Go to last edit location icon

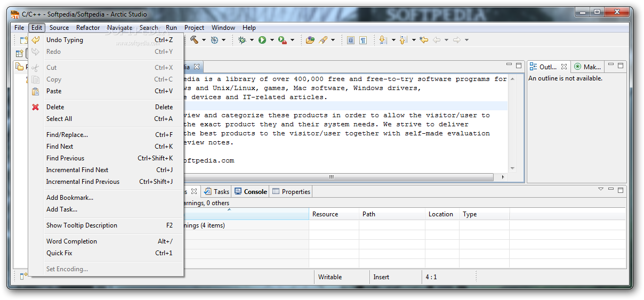424,40
